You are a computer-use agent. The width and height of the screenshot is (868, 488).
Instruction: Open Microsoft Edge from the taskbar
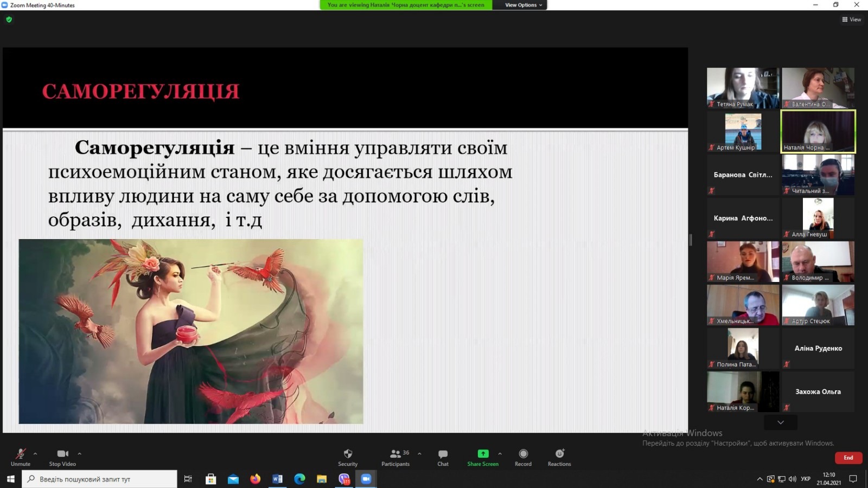[x=299, y=479]
